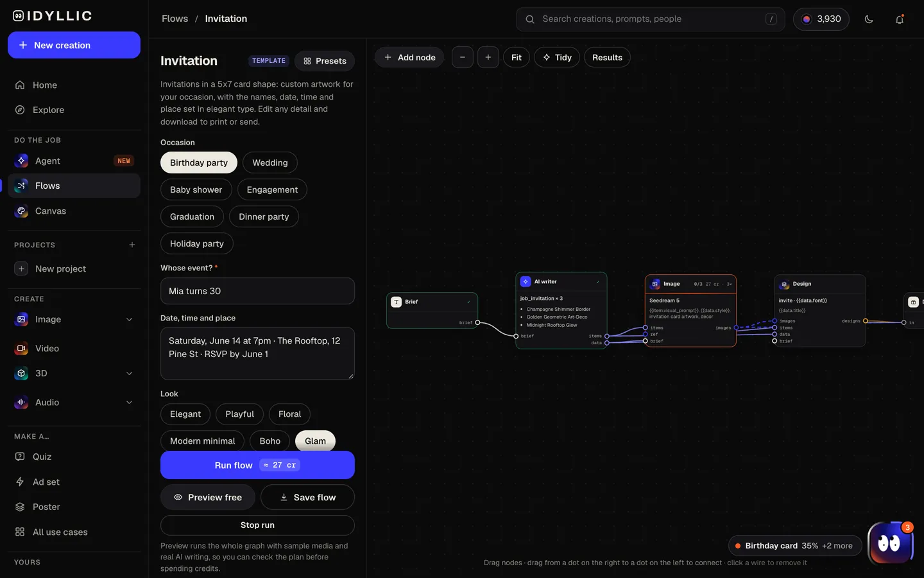Open Birthday card progress indicator
The height and width of the screenshot is (578, 924).
(x=795, y=546)
